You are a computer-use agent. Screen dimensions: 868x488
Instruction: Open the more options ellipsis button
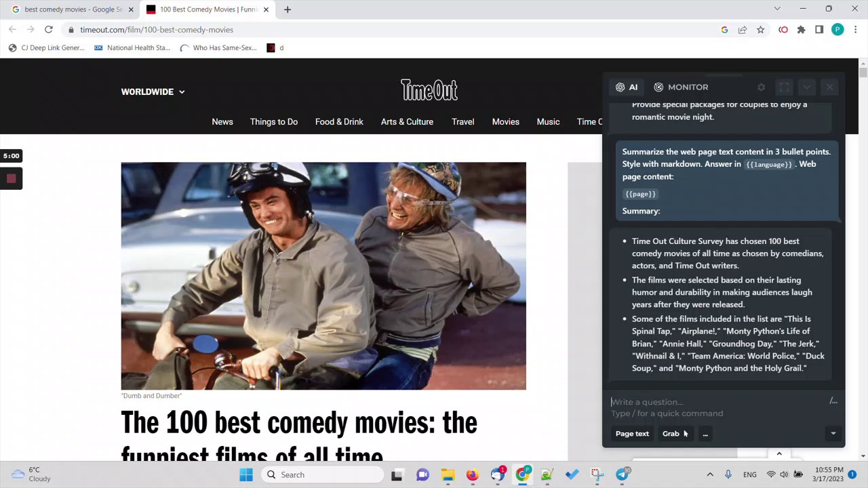tap(705, 434)
